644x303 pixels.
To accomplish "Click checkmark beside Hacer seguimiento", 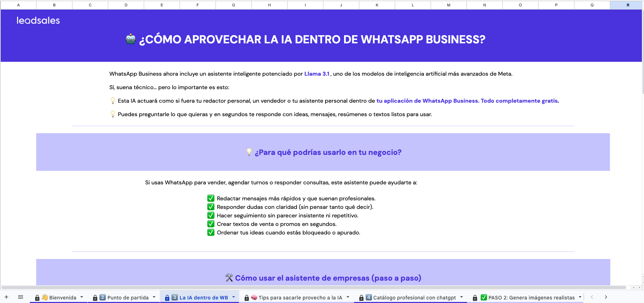I will point(211,215).
